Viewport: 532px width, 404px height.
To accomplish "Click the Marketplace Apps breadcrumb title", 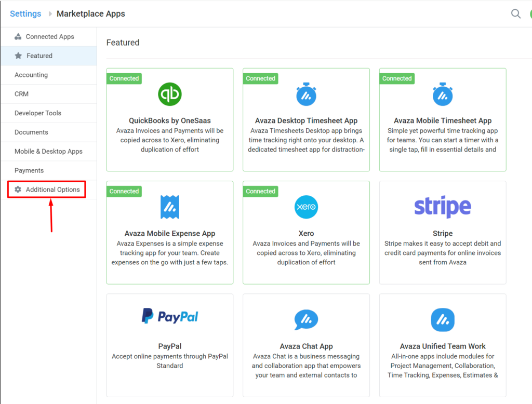I will tap(90, 14).
